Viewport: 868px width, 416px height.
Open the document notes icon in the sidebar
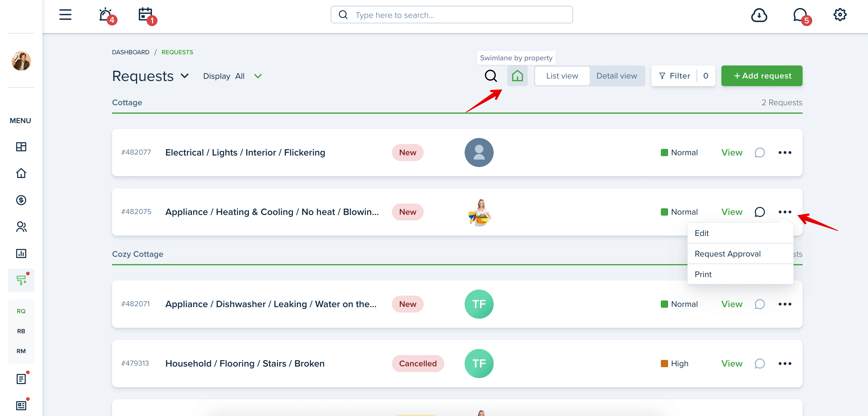tap(21, 378)
